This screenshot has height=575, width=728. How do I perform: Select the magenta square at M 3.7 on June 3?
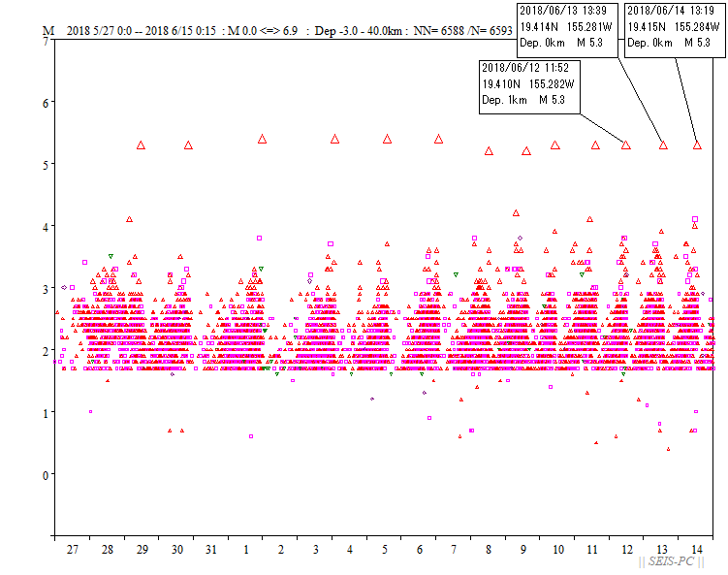[331, 243]
